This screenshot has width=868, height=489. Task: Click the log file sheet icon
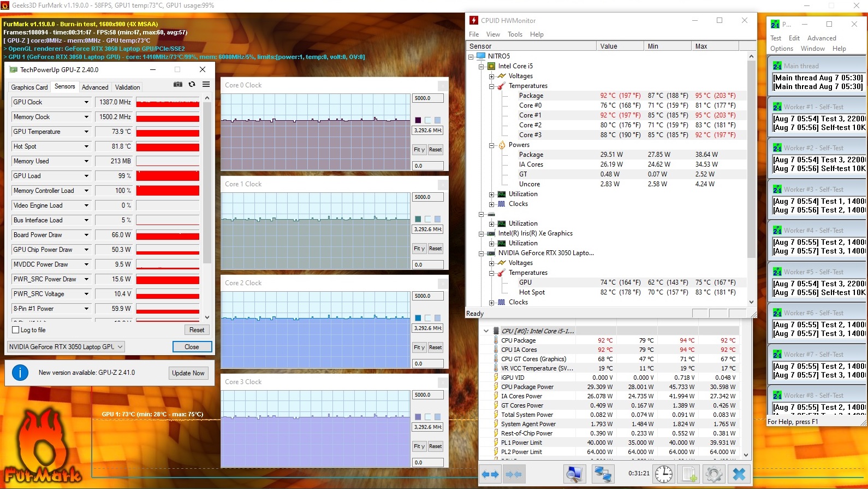(690, 474)
